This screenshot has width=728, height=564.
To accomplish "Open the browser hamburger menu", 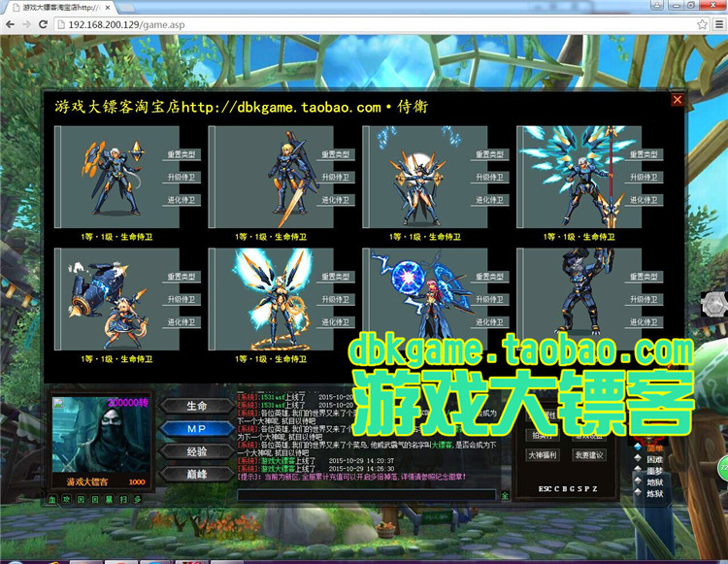I will pyautogui.click(x=719, y=24).
